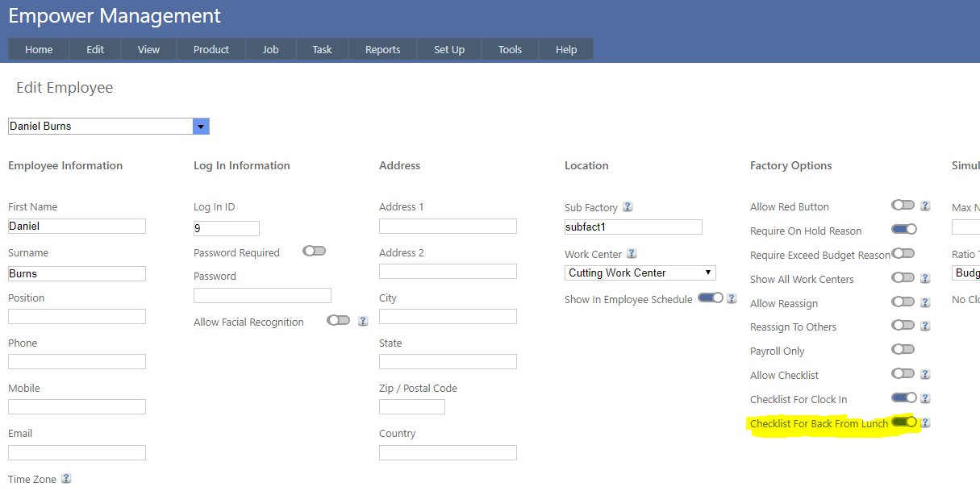Go to Home in navigation bar
Viewport: 980px width, 491px height.
(39, 49)
